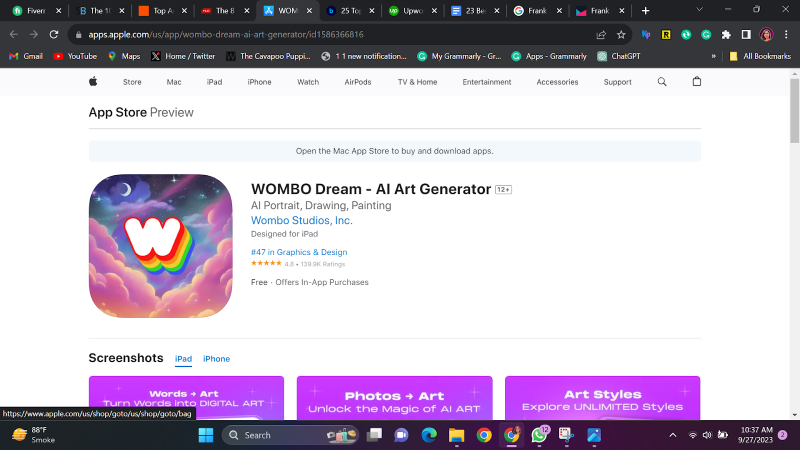Open WhatsApp from the taskbar
Screen dimensions: 800x450
pyautogui.click(x=539, y=435)
